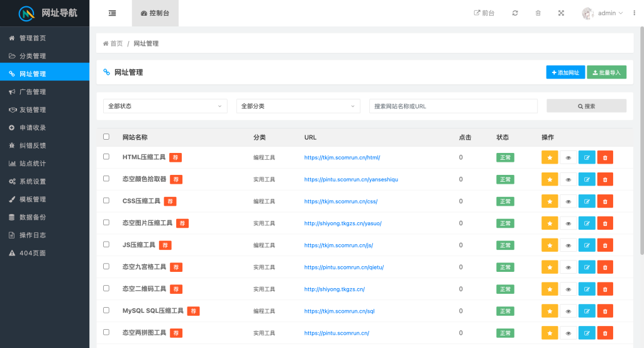Check the CSS压缩工具 row checkbox
The width and height of the screenshot is (644, 348).
coord(106,201)
